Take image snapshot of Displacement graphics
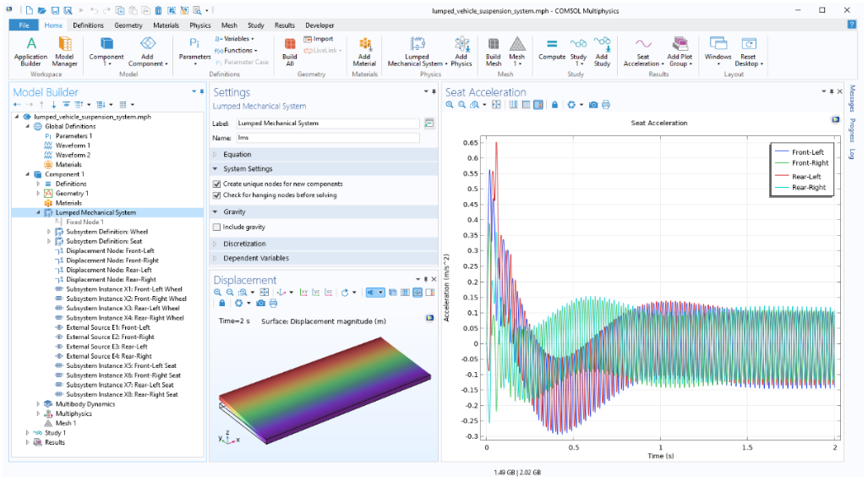Image resolution: width=868 pixels, height=477 pixels. 260,303
